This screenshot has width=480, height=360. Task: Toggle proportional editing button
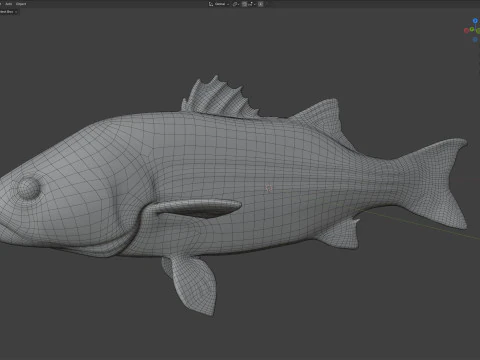coord(261,4)
